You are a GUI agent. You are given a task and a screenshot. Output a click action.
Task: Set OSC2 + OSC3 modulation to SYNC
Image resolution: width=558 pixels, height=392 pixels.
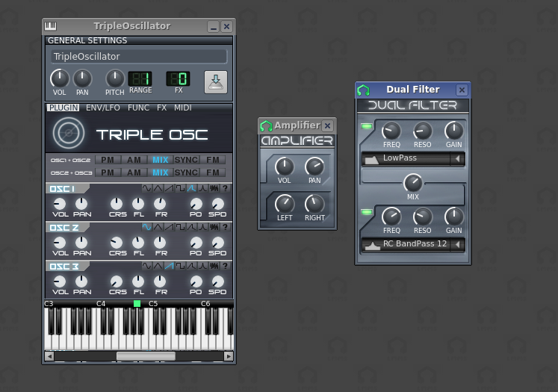point(186,172)
